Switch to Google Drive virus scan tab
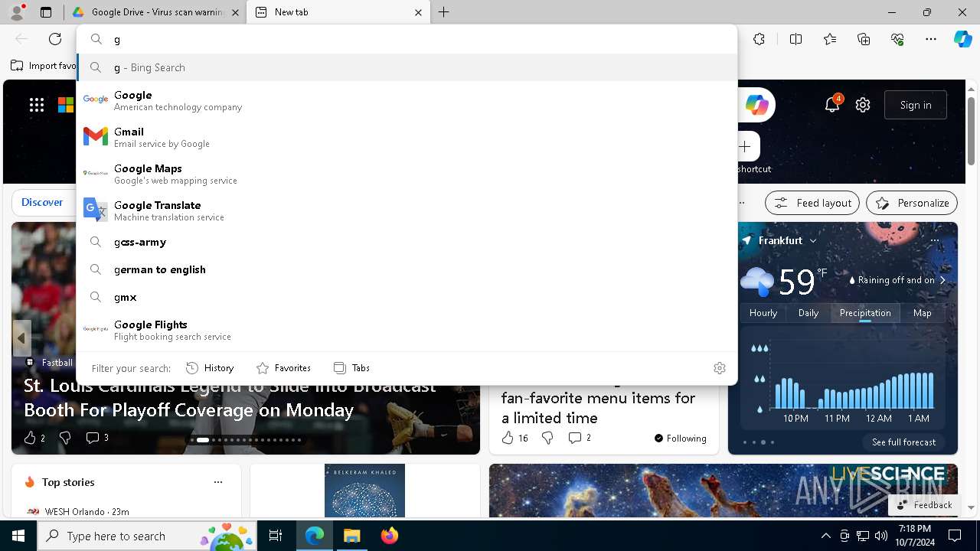Image resolution: width=980 pixels, height=551 pixels. point(156,12)
